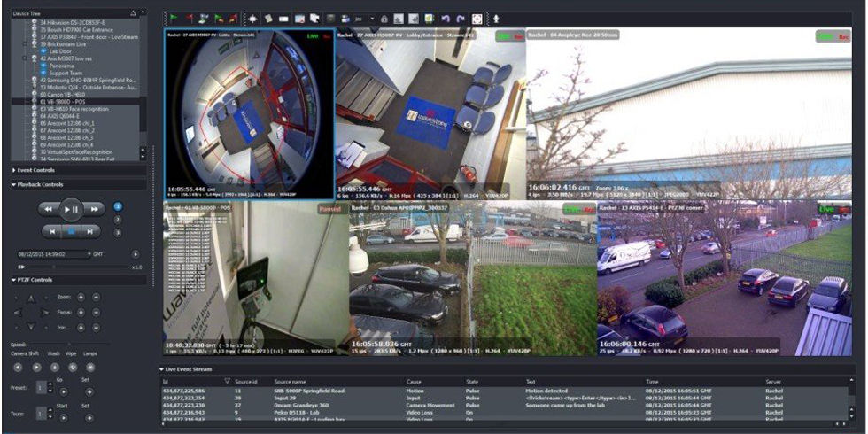Select playback option 3 radio

(117, 233)
